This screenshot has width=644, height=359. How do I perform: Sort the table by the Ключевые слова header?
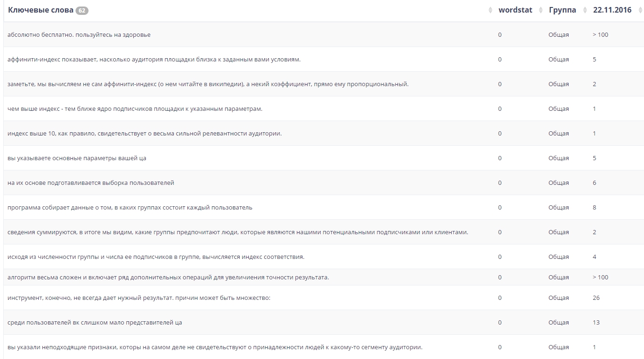41,10
